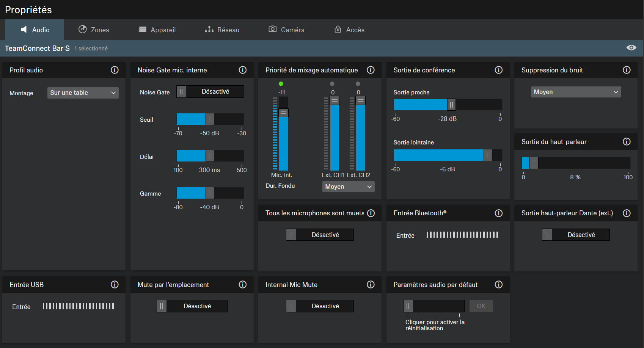Toggle Sortie haut-parleur Dante switch
This screenshot has width=644, height=348.
click(576, 235)
